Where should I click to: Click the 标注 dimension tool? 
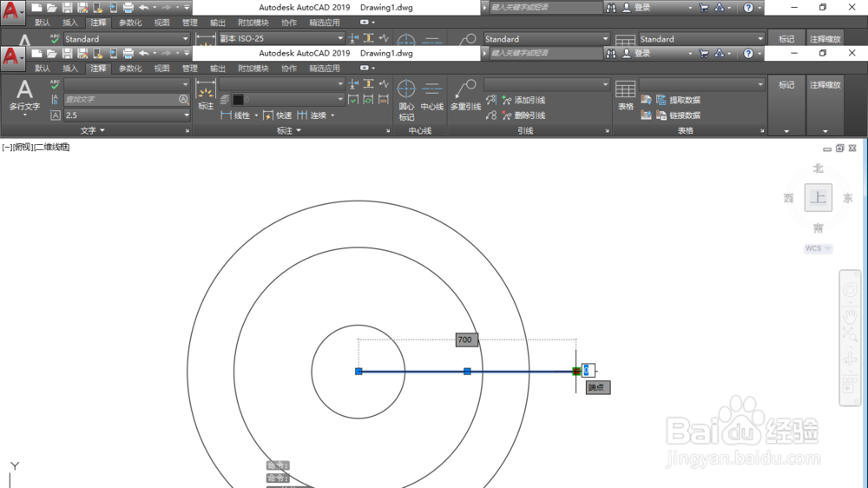[x=206, y=96]
